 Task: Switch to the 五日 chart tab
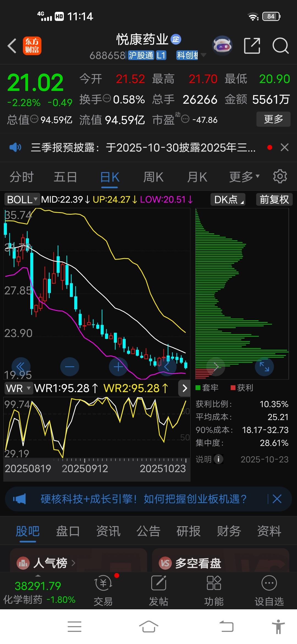pos(65,177)
